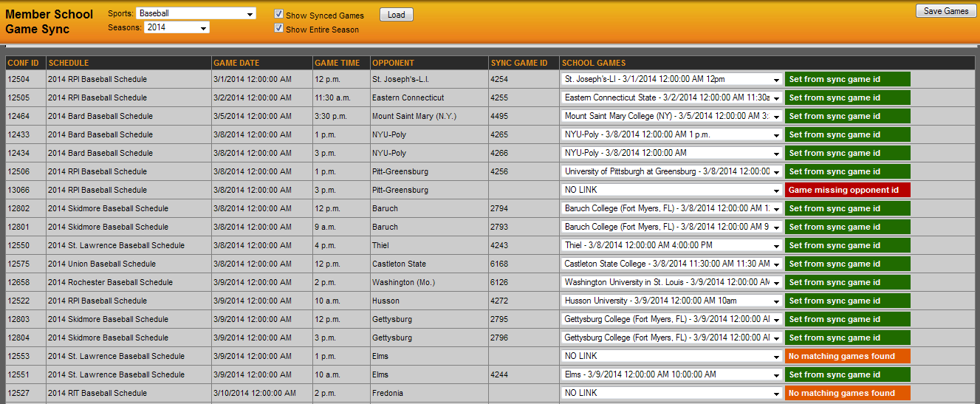
Task: Open school games dropdown for Eastern Connecticut State
Action: [671, 97]
